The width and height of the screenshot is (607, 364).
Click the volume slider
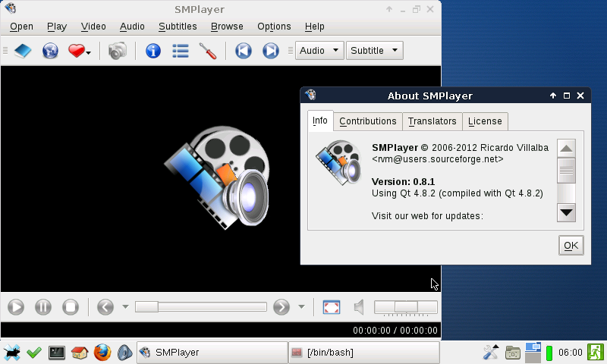click(406, 307)
